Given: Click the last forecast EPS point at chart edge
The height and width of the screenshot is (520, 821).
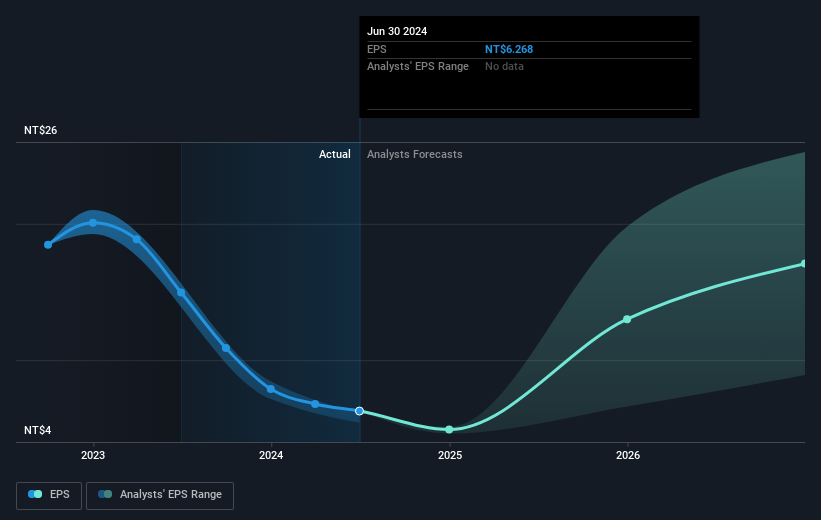Looking at the screenshot, I should [x=803, y=263].
